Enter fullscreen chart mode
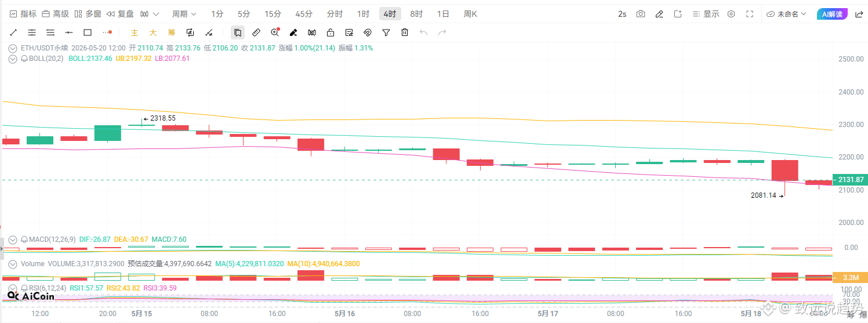868x323 pixels. tap(750, 14)
